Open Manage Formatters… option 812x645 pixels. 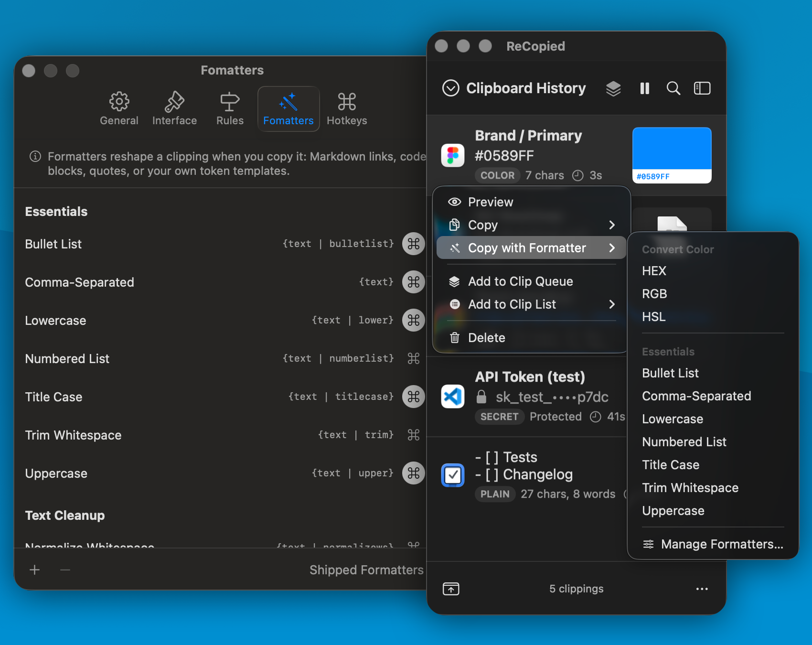click(x=713, y=544)
